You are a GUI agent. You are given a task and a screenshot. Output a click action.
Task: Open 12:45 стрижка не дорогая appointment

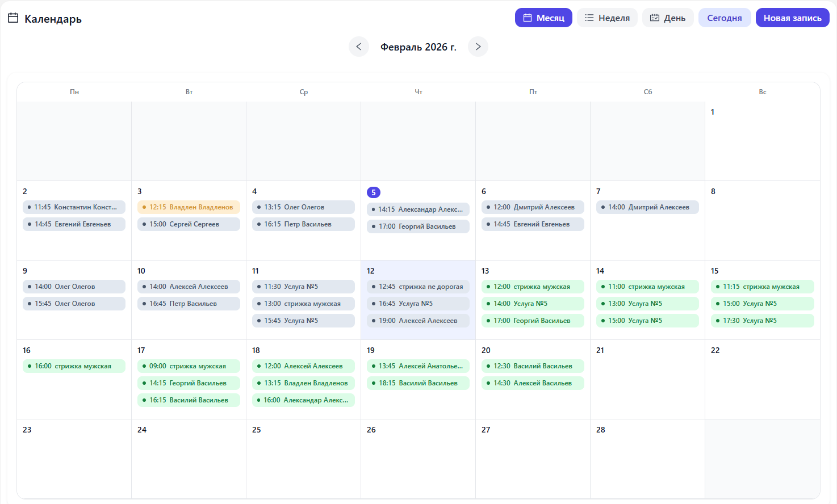pos(418,287)
